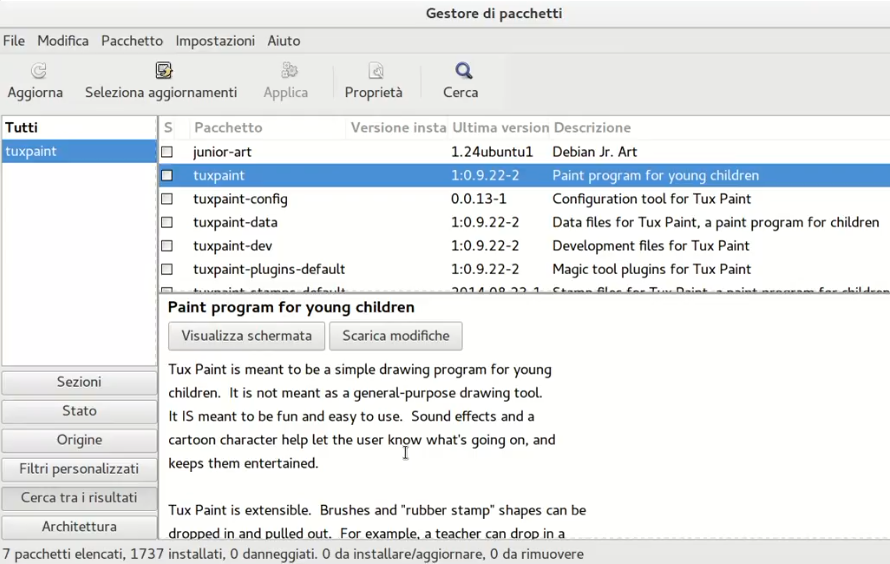890x564 pixels.
Task: Open Proprietà from the toolbar
Action: tap(375, 71)
